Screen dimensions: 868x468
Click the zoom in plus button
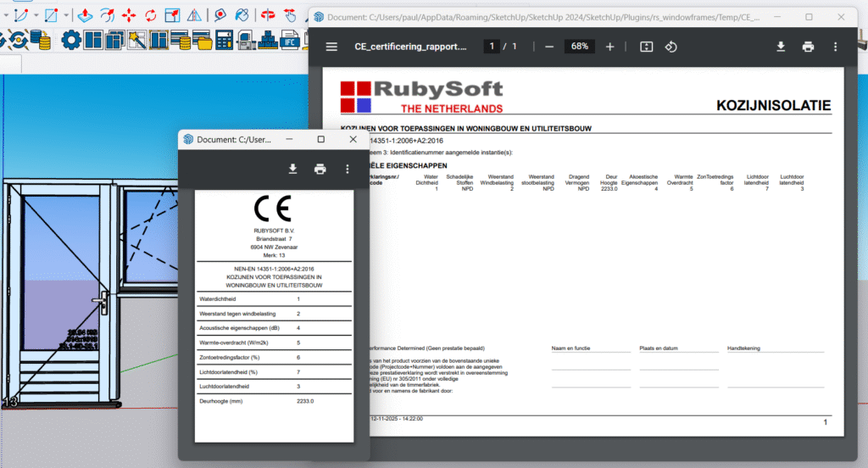(x=609, y=47)
